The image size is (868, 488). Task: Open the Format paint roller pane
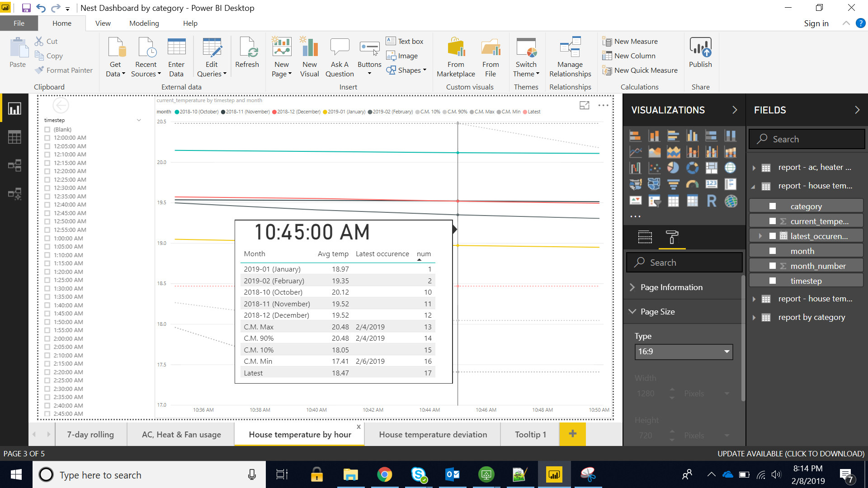672,237
